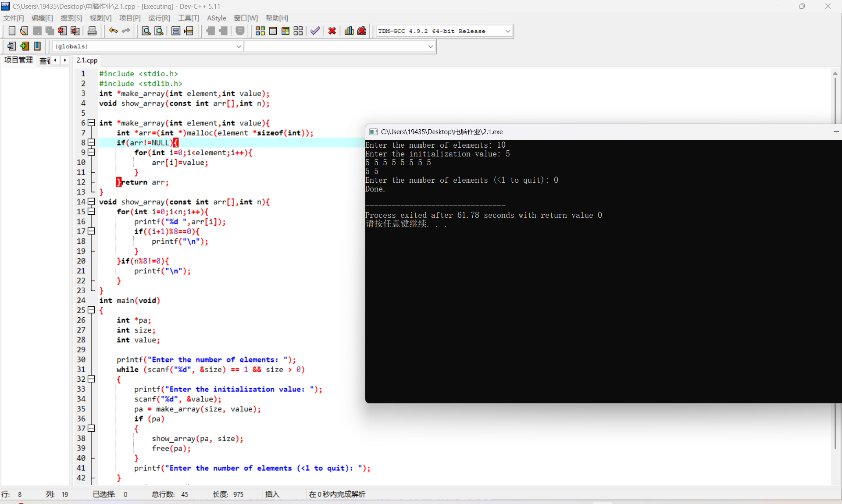
Task: Select the 2.1.cpp editor tab
Action: click(87, 60)
